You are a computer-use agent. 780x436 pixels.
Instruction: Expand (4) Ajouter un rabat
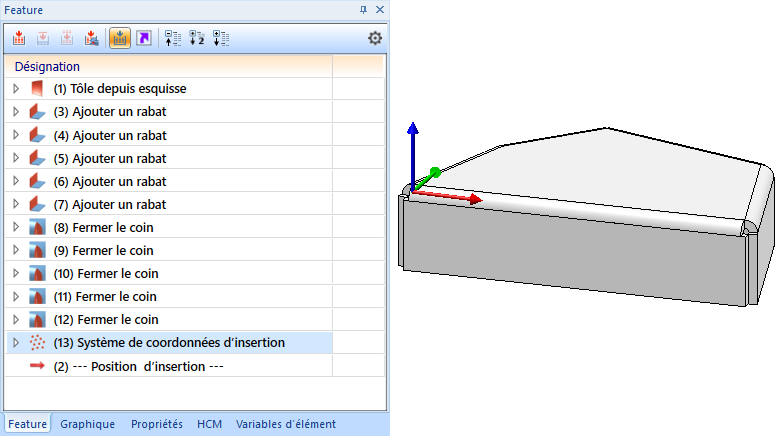tap(16, 135)
